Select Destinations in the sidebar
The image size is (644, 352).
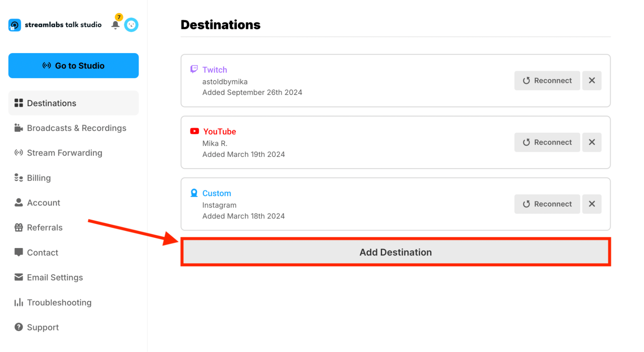click(x=52, y=103)
